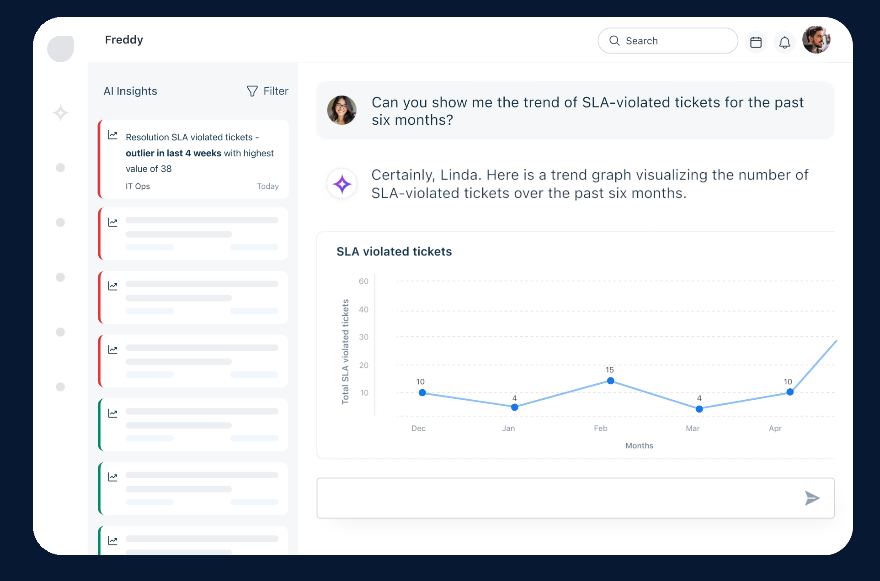Click the trend icon on Resolution SLA card
This screenshot has width=880, height=581.
[113, 135]
